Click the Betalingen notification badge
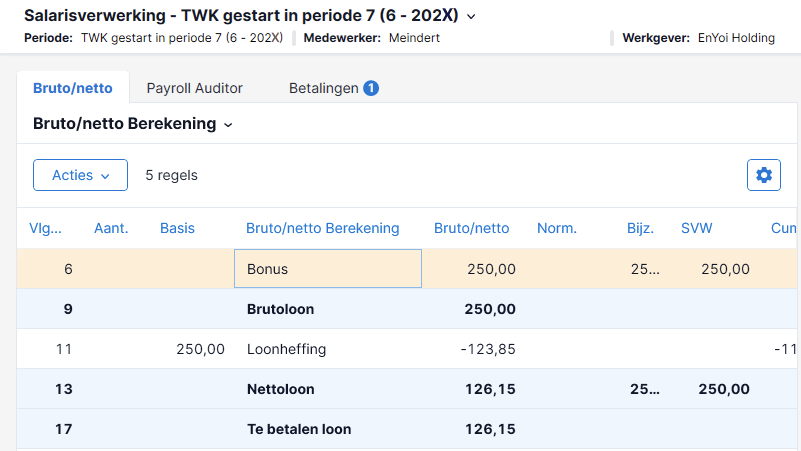 tap(371, 88)
